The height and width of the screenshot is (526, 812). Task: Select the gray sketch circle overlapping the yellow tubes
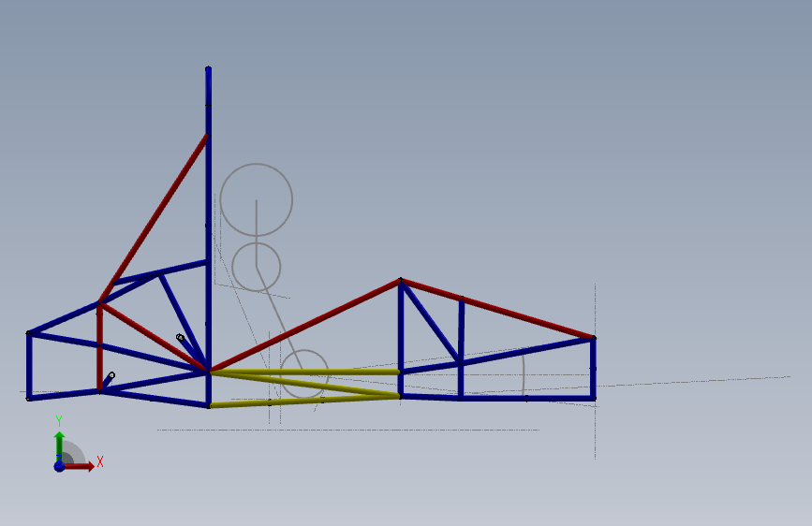pos(304,373)
